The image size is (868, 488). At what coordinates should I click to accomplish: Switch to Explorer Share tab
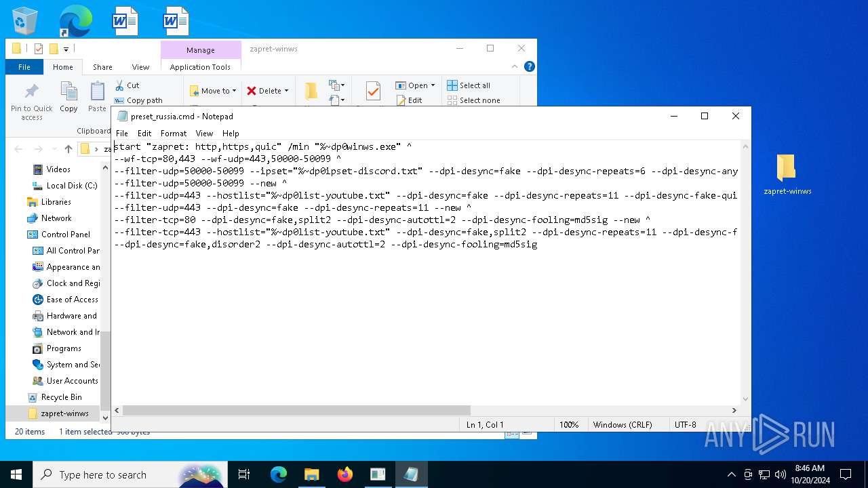point(102,67)
